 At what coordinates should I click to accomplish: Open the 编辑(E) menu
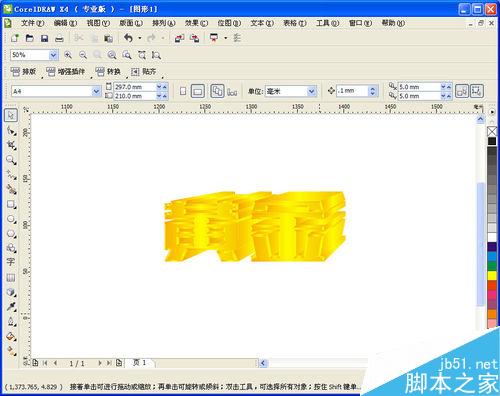tap(65, 23)
